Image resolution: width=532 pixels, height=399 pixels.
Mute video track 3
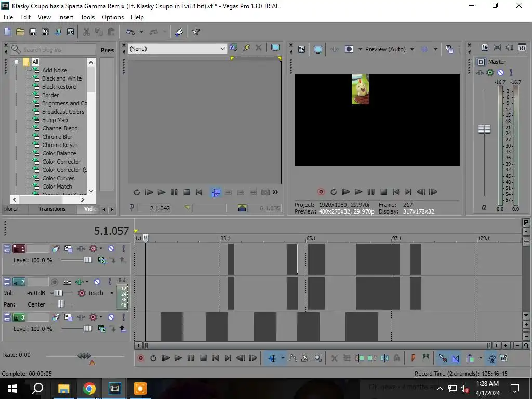pos(111,317)
